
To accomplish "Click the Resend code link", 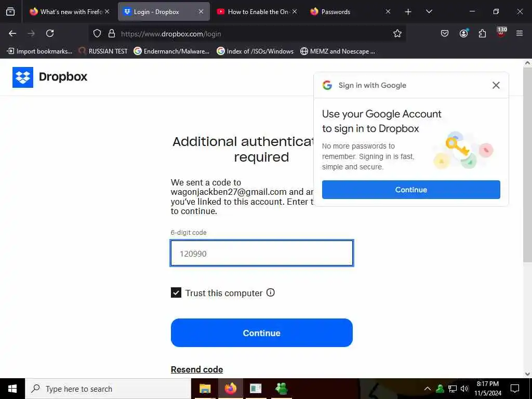I will (x=197, y=369).
